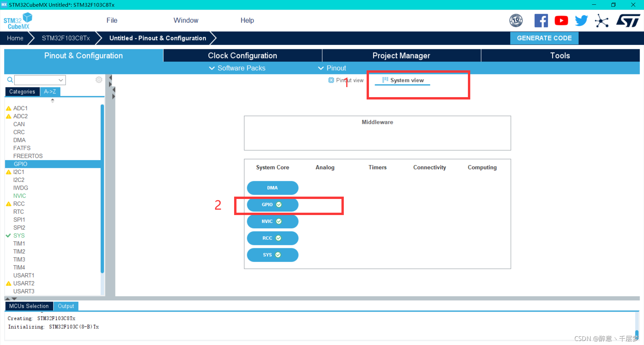Viewport: 644px width, 345px height.
Task: Open the Tools tab
Action: point(560,56)
